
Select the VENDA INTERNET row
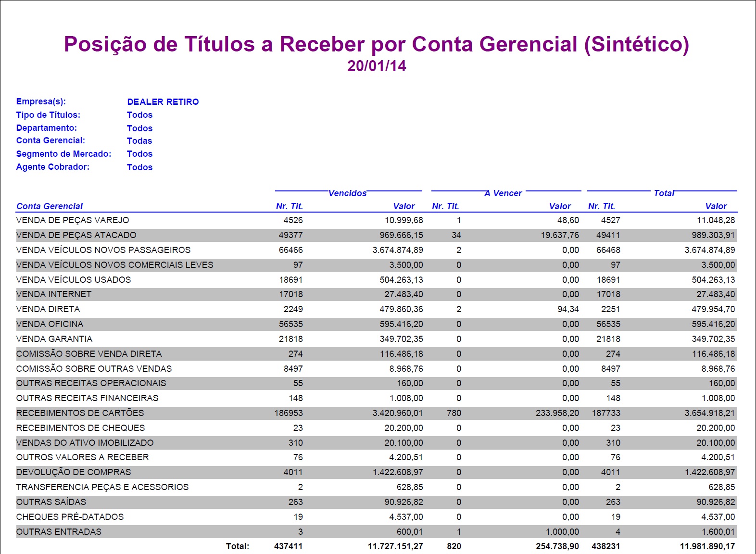(377, 294)
